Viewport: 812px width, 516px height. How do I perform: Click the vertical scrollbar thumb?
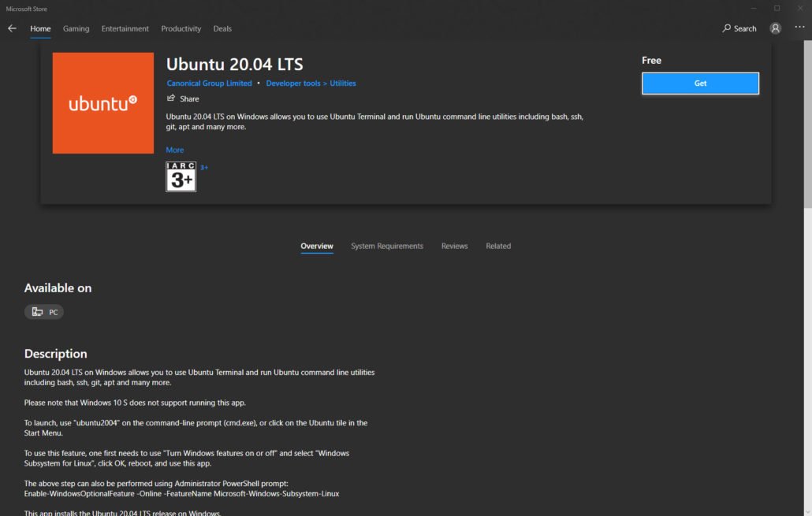click(807, 124)
